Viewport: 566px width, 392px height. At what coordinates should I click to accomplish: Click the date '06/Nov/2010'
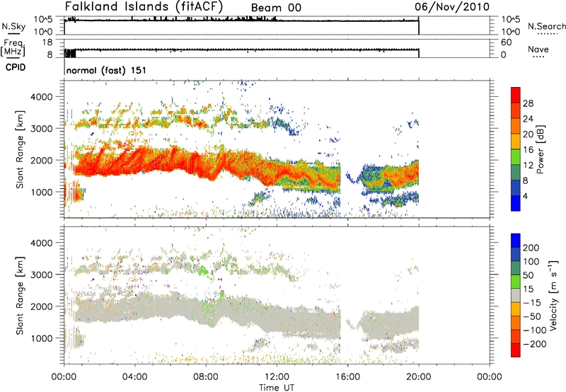452,6
